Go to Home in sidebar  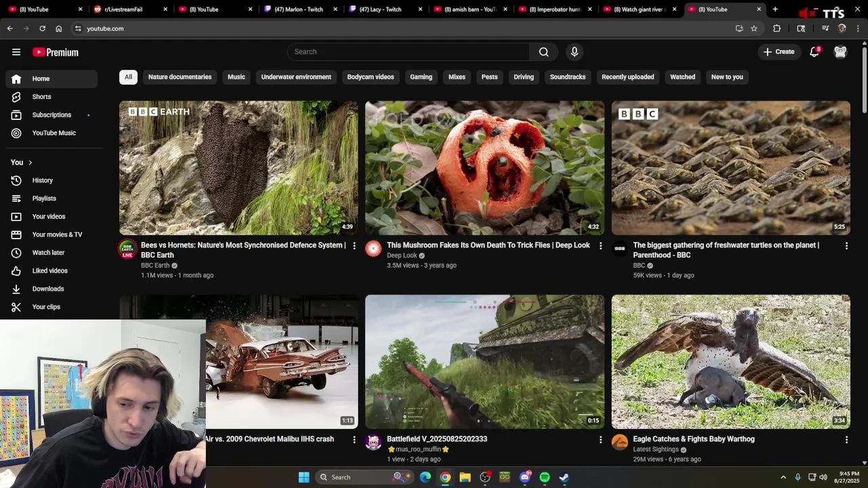pos(52,79)
